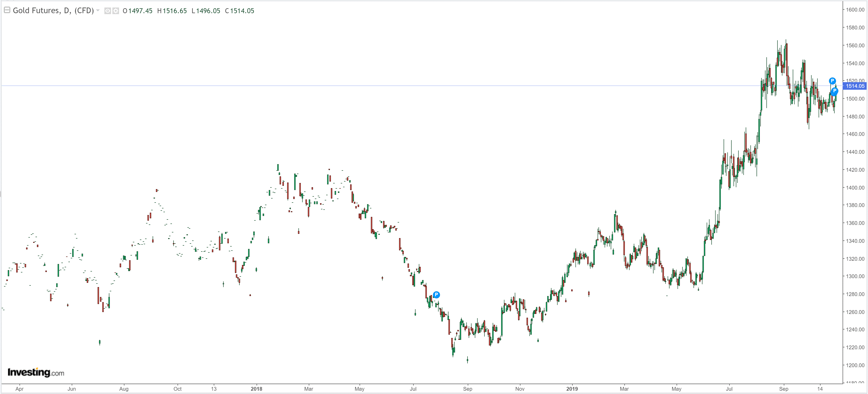Click the Apr label on the time axis
The height and width of the screenshot is (394, 868).
click(x=20, y=389)
